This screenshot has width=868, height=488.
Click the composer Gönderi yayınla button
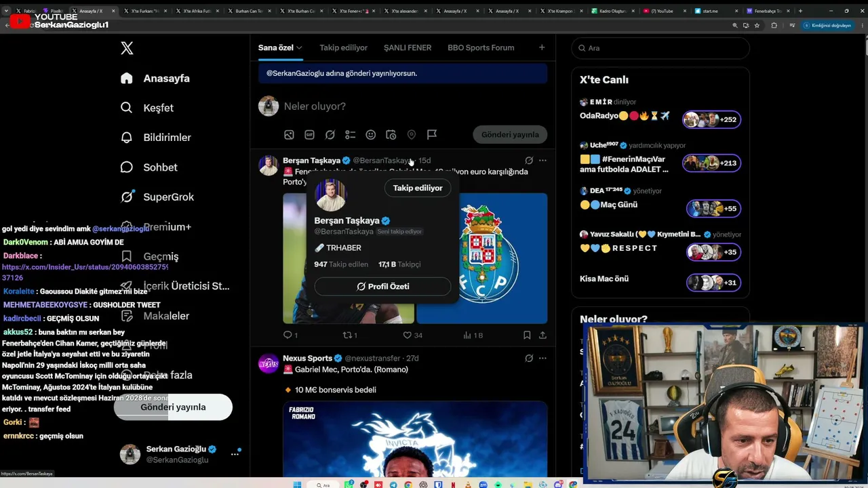[x=510, y=135]
